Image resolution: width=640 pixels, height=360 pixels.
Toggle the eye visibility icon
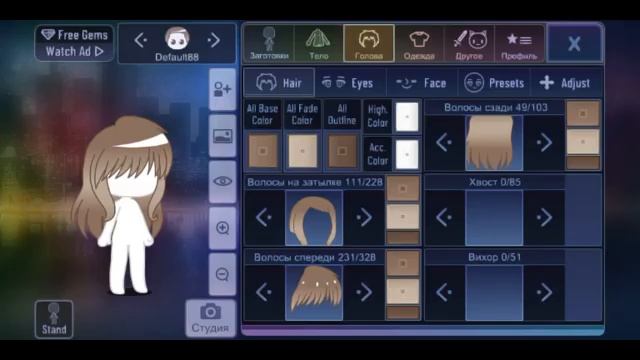(222, 182)
